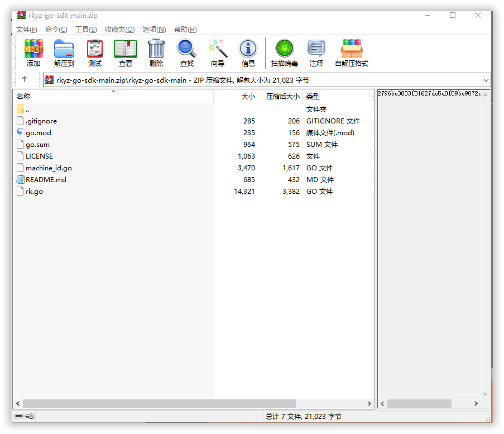Select the LICENSE file name

pos(39,156)
